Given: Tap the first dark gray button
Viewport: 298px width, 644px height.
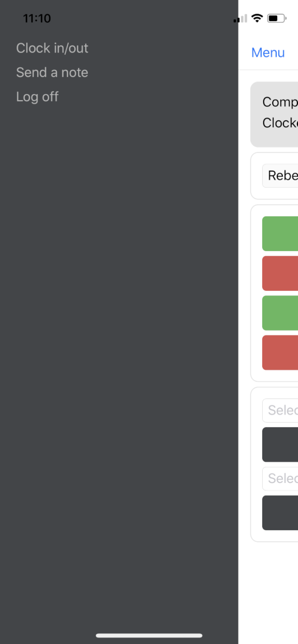Looking at the screenshot, I should coord(280,445).
